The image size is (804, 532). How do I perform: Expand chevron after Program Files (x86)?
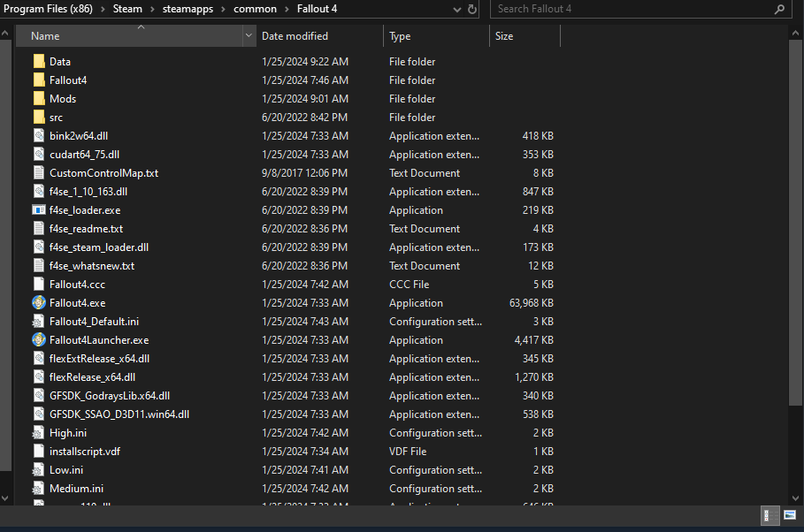coord(103,9)
